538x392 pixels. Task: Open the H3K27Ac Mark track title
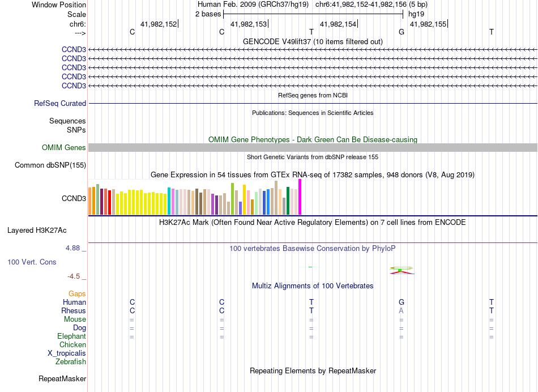[x=313, y=223]
